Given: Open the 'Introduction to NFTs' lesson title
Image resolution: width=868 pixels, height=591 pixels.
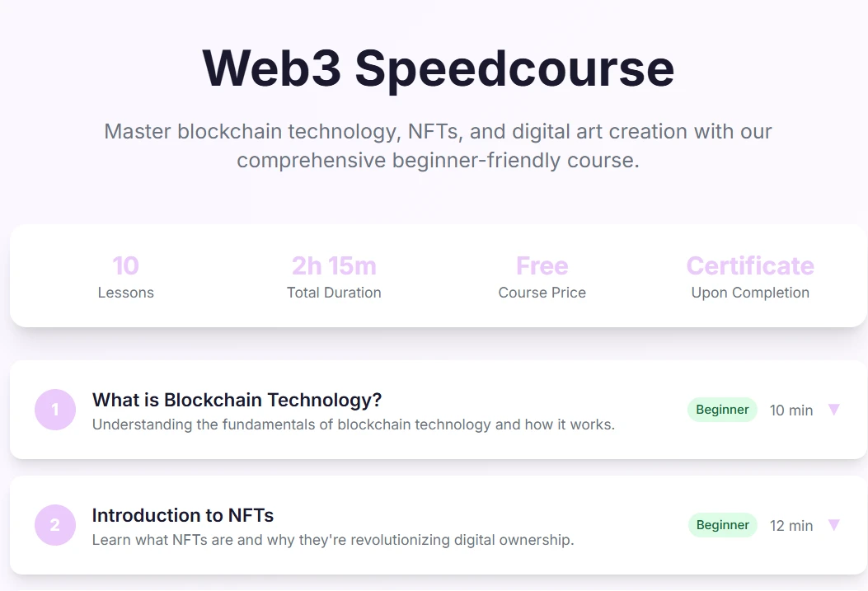Looking at the screenshot, I should pyautogui.click(x=182, y=515).
